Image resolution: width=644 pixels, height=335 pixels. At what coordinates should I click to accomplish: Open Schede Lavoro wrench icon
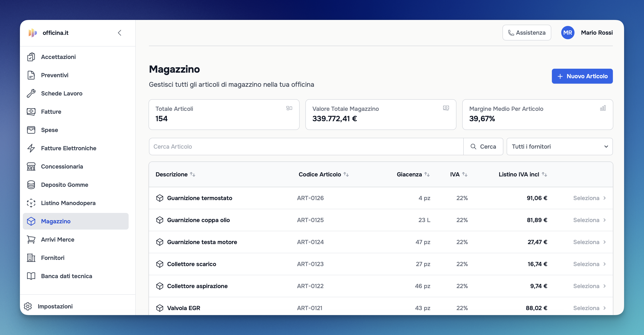pos(31,94)
